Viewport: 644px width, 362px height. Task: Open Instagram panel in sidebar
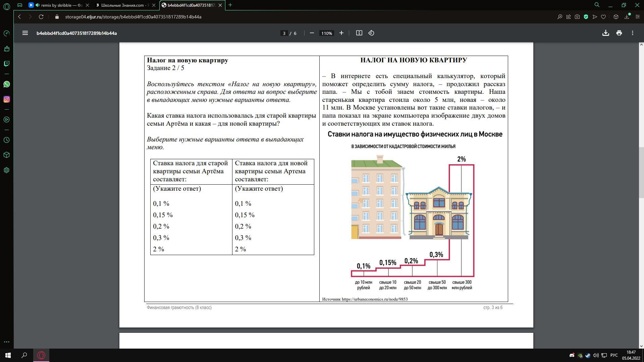6,100
